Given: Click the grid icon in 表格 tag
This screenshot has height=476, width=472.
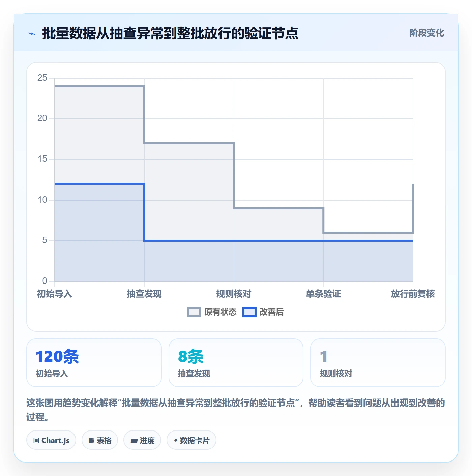Looking at the screenshot, I should pyautogui.click(x=91, y=441).
